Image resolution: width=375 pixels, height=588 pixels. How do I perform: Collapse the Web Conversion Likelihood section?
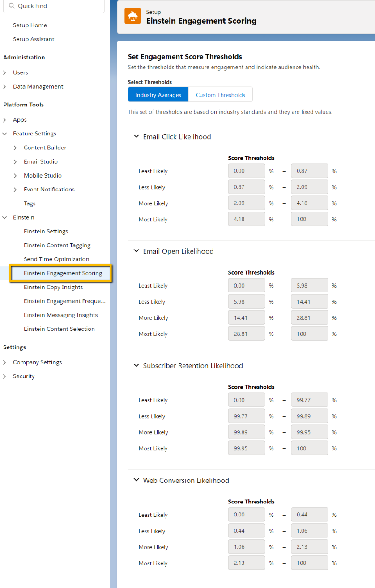(x=136, y=480)
